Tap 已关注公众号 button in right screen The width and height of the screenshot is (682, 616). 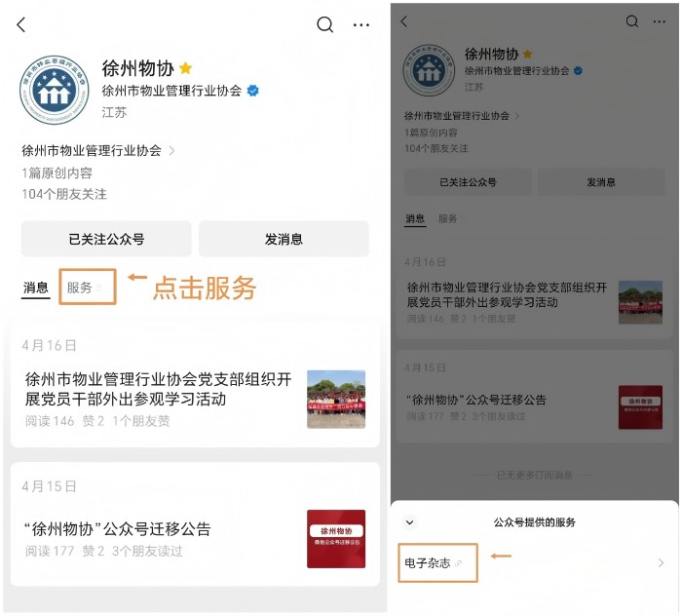click(x=468, y=182)
